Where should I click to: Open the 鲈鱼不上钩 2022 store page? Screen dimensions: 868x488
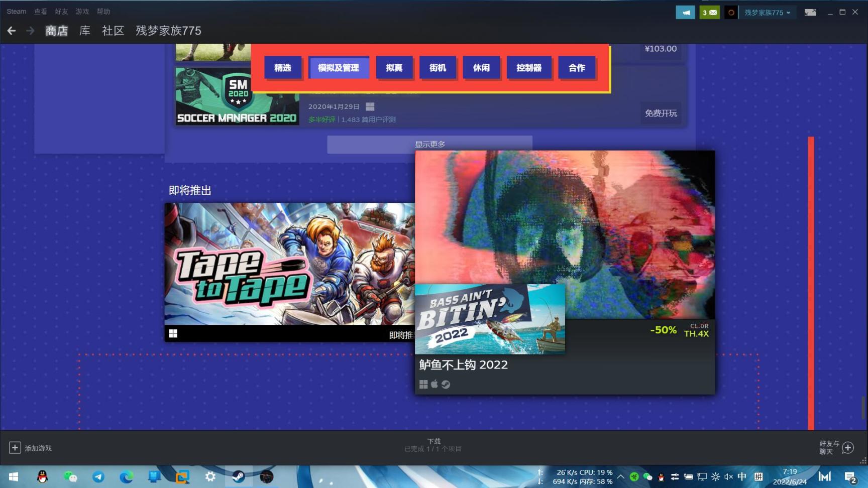click(x=463, y=365)
